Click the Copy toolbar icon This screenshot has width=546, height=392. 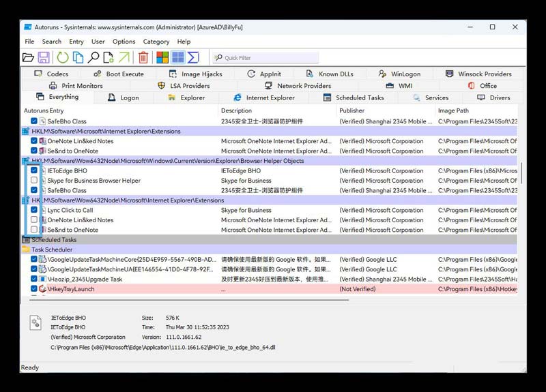pyautogui.click(x=78, y=57)
